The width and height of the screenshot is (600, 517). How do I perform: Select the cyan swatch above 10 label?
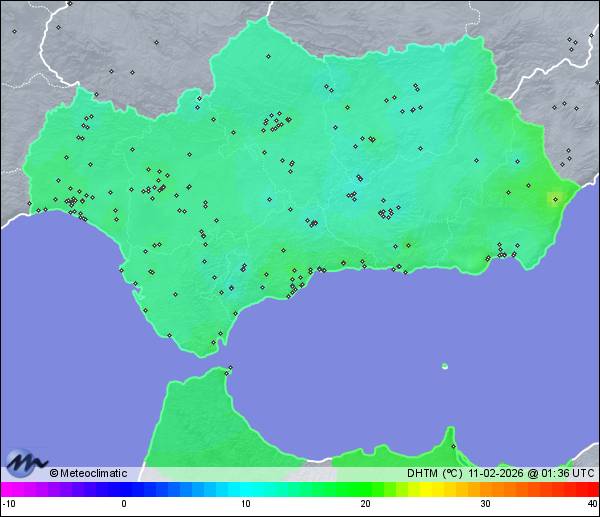point(245,489)
